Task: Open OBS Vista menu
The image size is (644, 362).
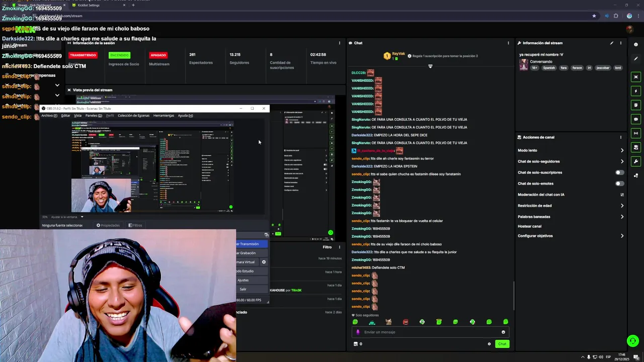Action: click(x=77, y=116)
